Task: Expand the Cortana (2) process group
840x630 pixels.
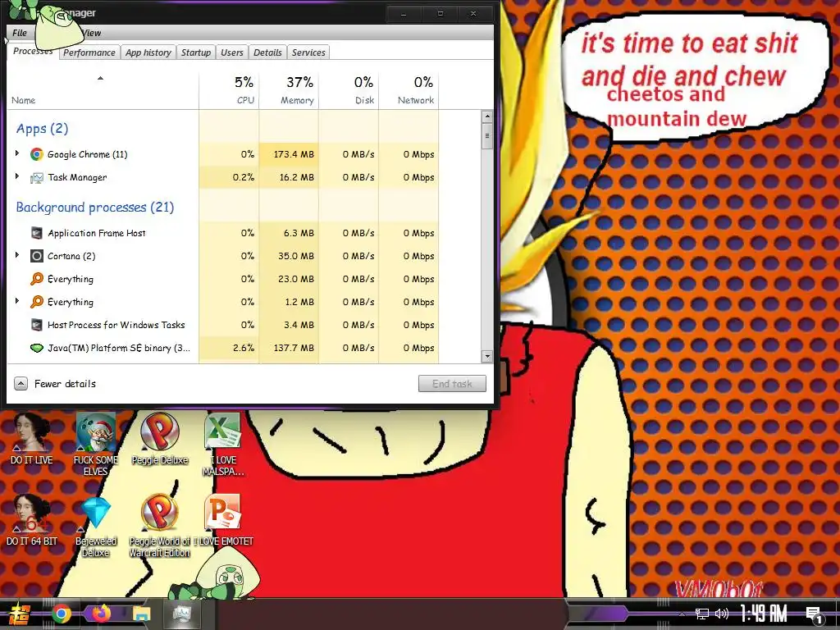Action: click(x=17, y=255)
